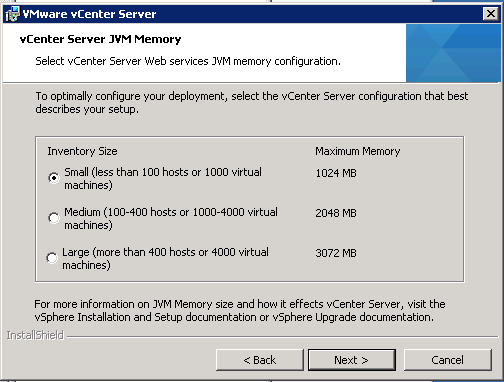Image resolution: width=504 pixels, height=382 pixels.
Task: Click the vCenter Server JVM Memory heading
Action: (100, 39)
